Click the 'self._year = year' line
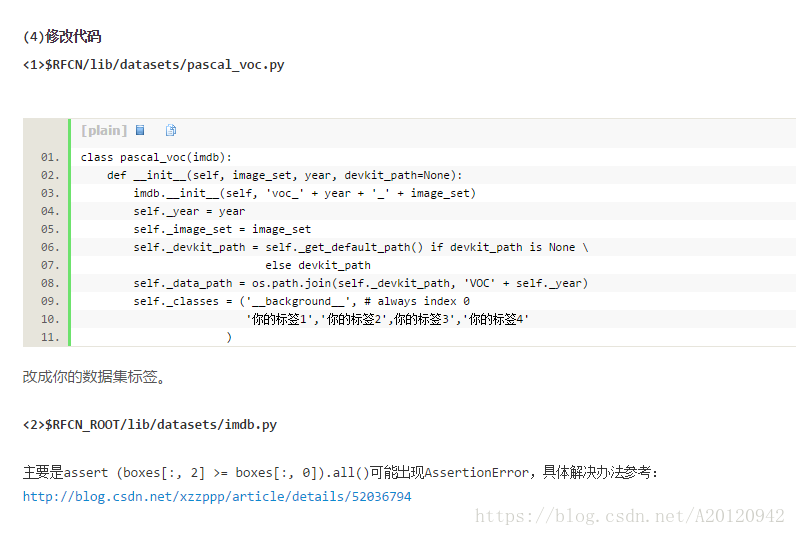Screen dimensions: 796x536 189,211
